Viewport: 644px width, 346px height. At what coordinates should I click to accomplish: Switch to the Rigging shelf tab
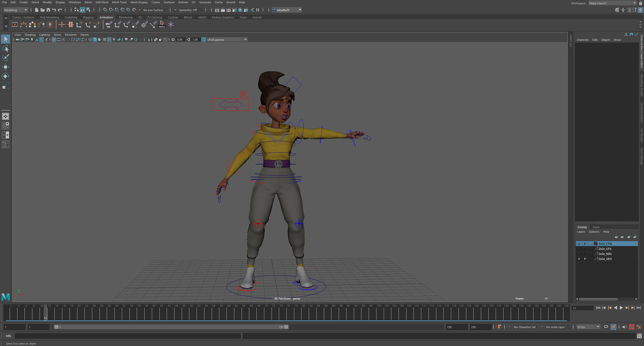(88, 17)
